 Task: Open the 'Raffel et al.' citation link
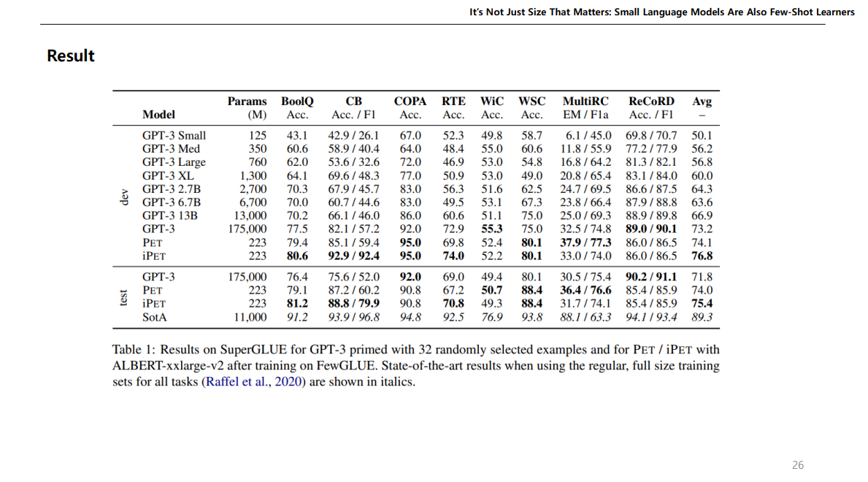(236, 382)
